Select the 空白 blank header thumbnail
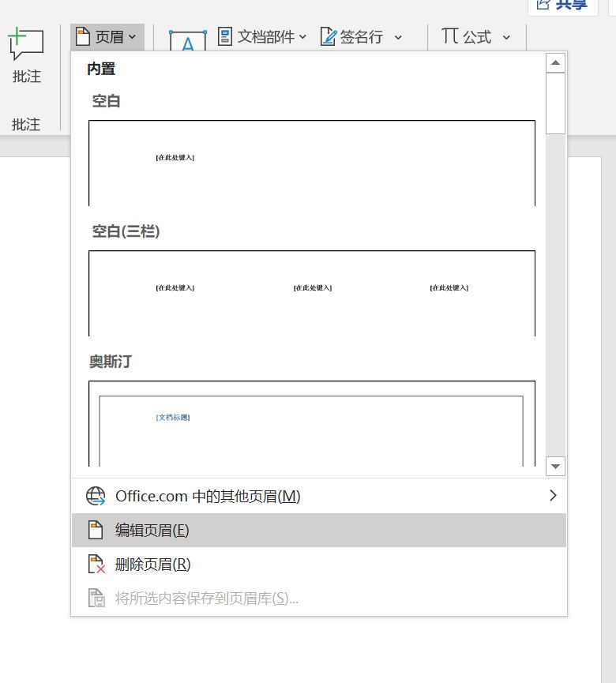The width and height of the screenshot is (616, 683). pos(312,163)
